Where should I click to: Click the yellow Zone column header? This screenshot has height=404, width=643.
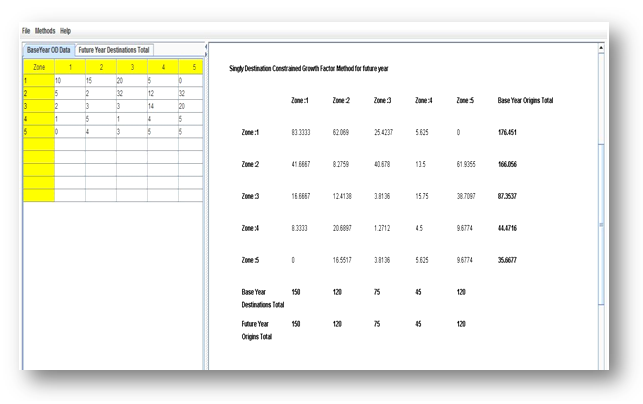click(x=37, y=67)
